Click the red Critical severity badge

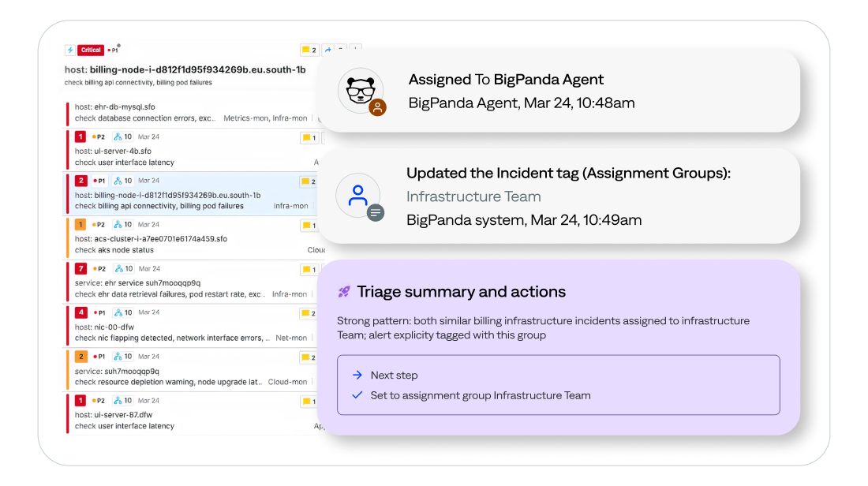[x=91, y=50]
